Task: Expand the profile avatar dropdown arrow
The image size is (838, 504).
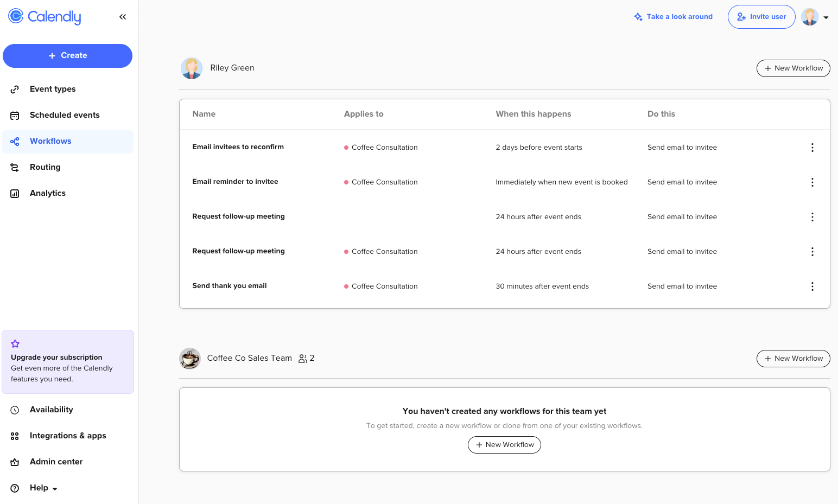Action: tap(827, 17)
